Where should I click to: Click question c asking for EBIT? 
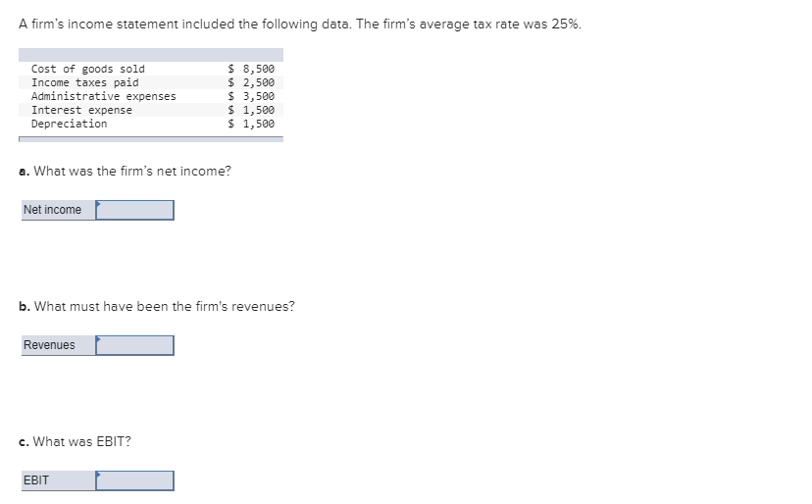click(x=76, y=442)
